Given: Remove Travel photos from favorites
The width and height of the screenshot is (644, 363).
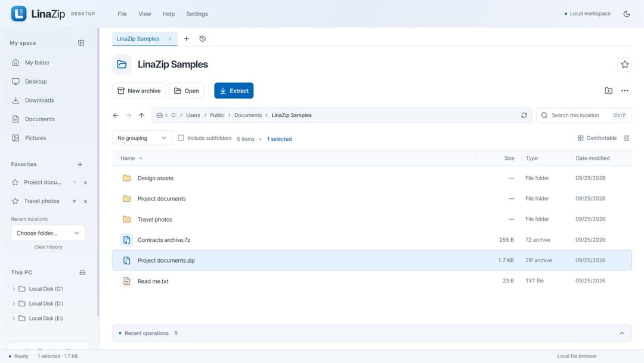Looking at the screenshot, I should click(x=85, y=201).
